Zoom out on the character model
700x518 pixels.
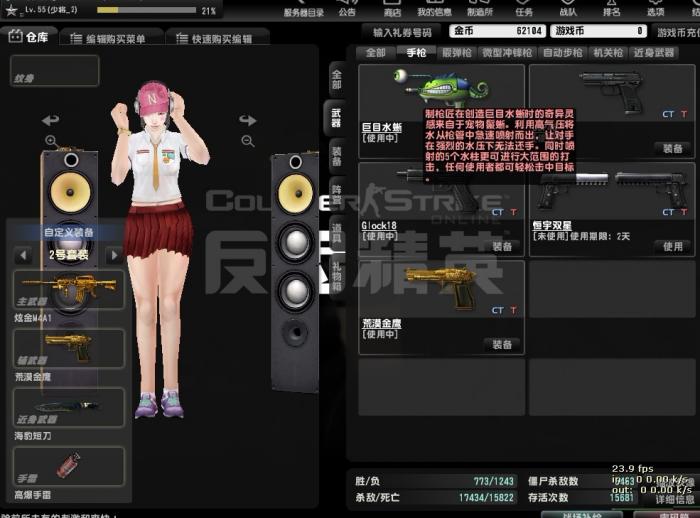248,141
